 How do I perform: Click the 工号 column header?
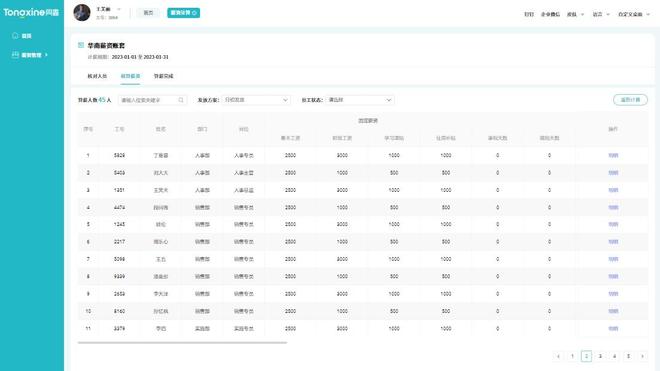(119, 129)
